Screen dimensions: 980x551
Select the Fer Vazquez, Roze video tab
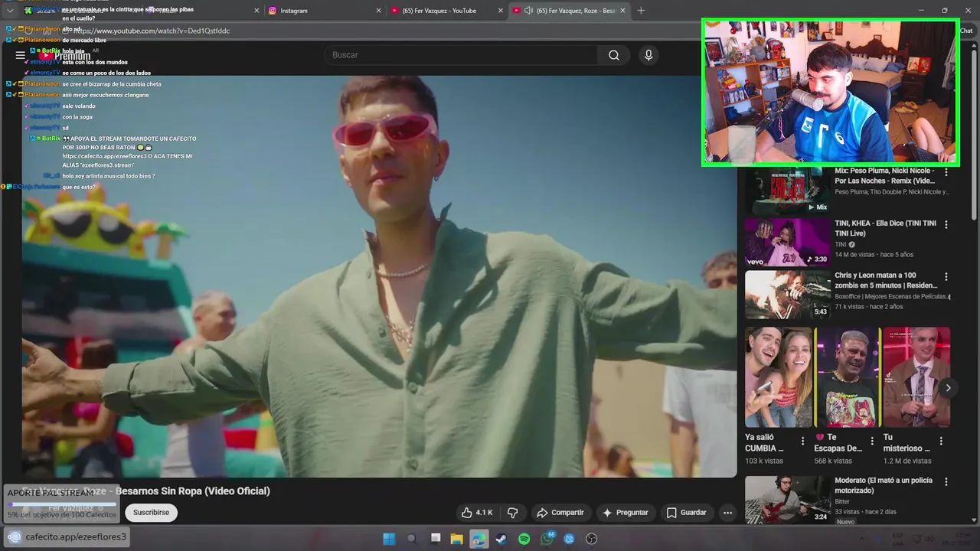(568, 11)
